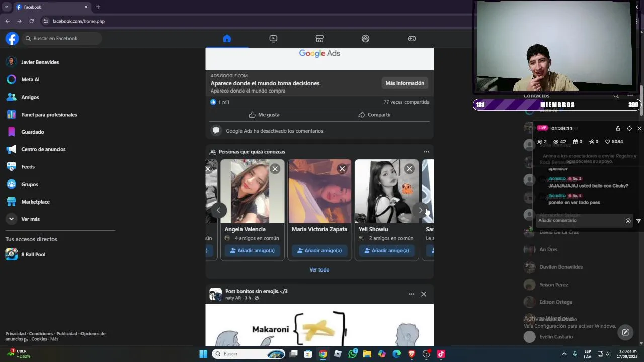Viewport: 644px width, 362px height.
Task: Open a new browser tab
Action: click(x=98, y=7)
